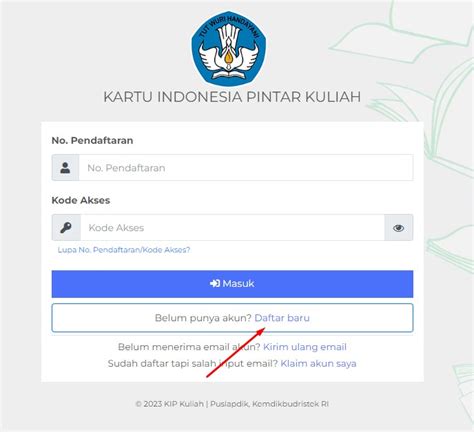The height and width of the screenshot is (432, 474).
Task: Click the Sudah daftar tapi salah input email? text
Action: tap(193, 363)
